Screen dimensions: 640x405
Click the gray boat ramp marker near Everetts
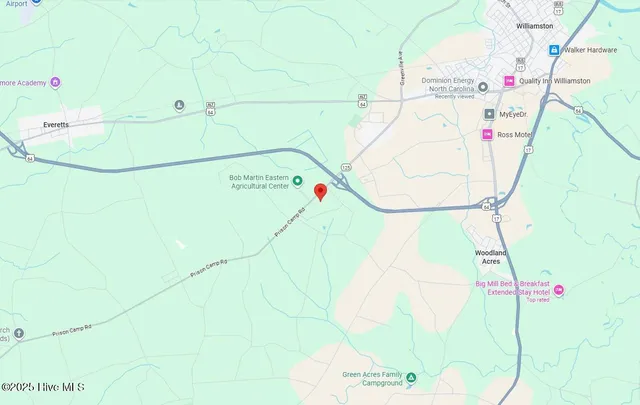[179, 105]
